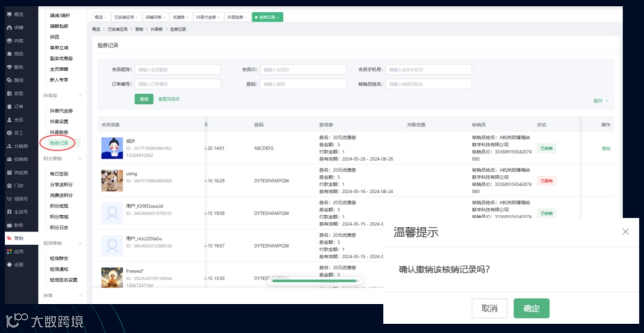Open 店铺 icon in left navigation
The image size is (644, 333).
tap(10, 27)
